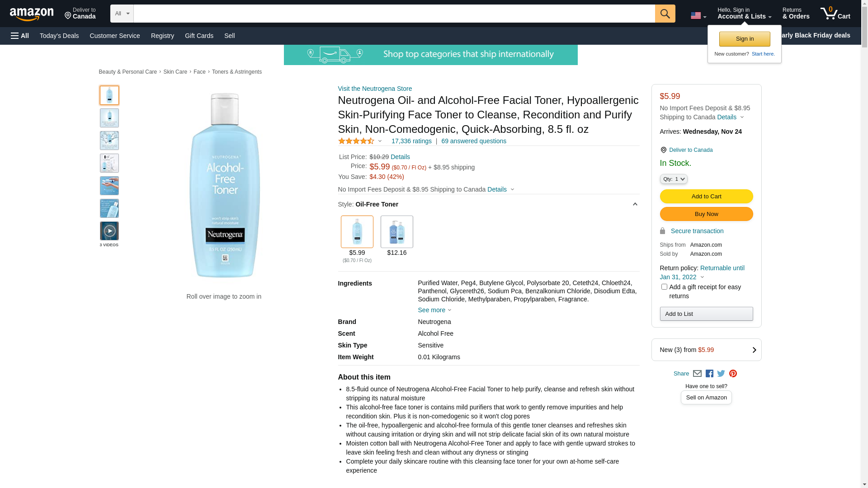Go to Gift Cards menu item

(x=199, y=36)
